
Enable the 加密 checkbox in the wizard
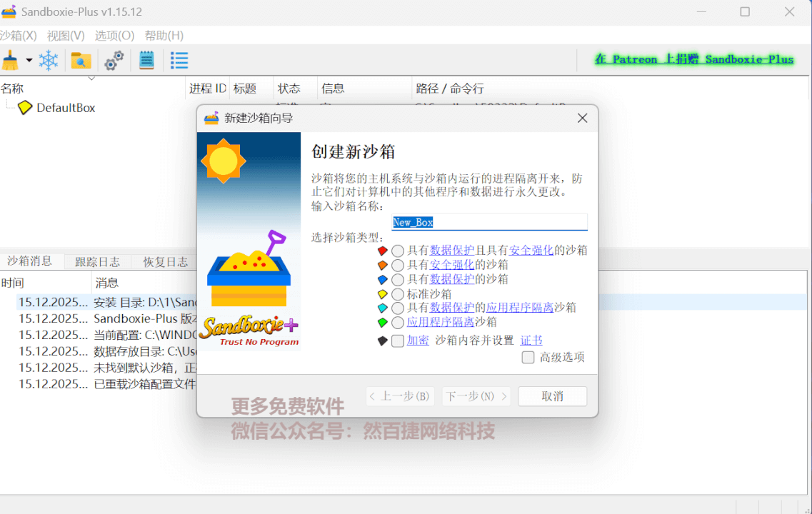click(398, 341)
